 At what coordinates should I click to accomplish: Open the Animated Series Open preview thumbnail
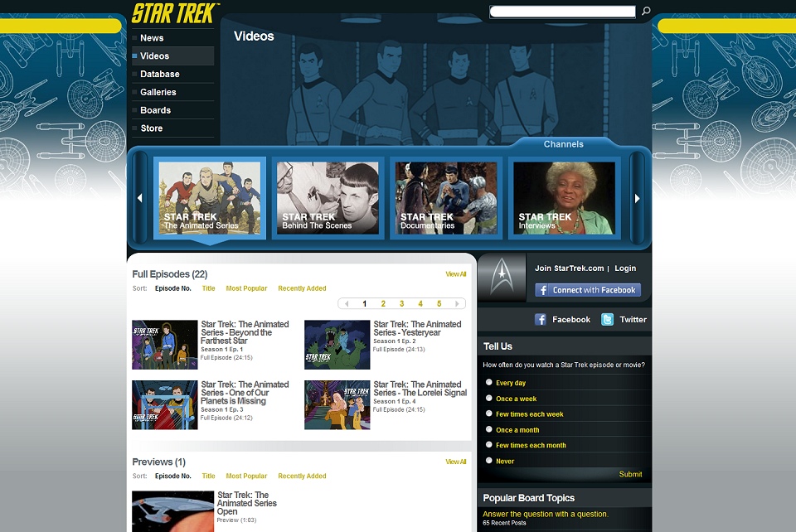(x=173, y=511)
